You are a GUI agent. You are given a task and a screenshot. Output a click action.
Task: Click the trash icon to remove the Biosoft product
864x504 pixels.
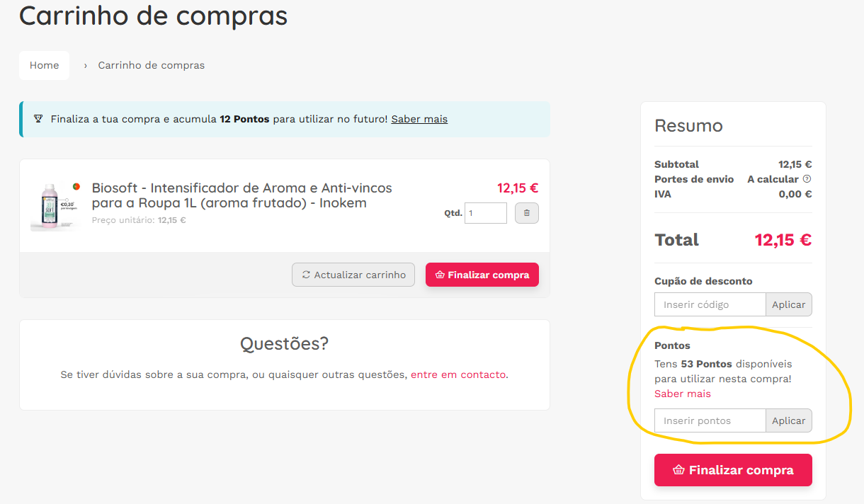click(526, 212)
